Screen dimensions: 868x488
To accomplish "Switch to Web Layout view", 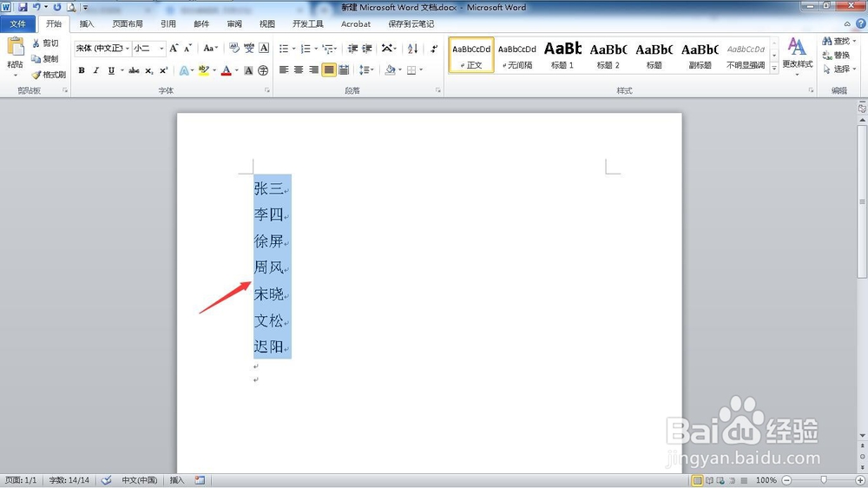I will pos(720,480).
